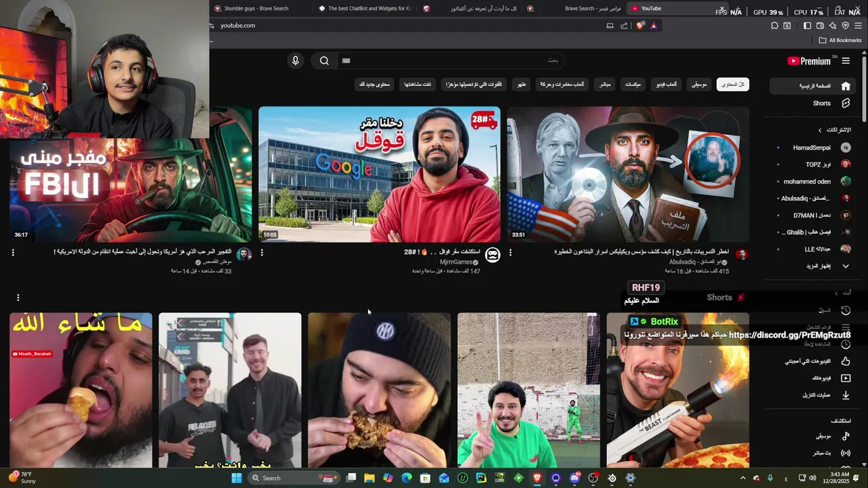Open options menu of the Shorts shelf

pyautogui.click(x=18, y=297)
